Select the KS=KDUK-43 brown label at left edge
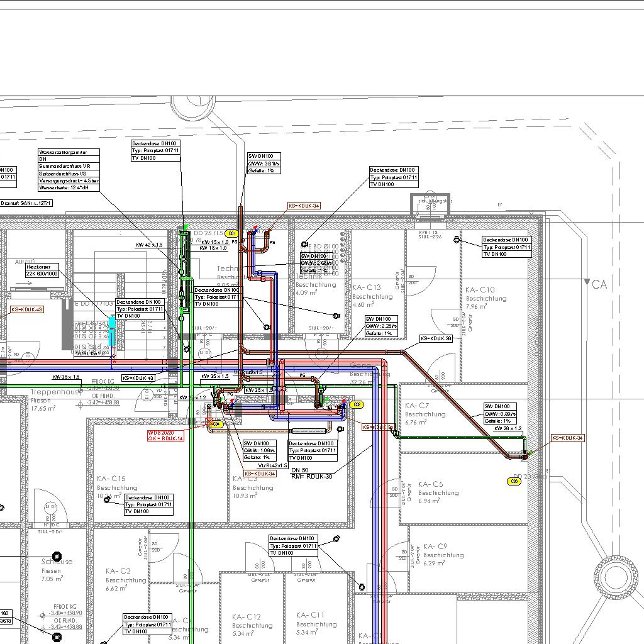Image resolution: width=644 pixels, height=644 pixels. click(27, 309)
